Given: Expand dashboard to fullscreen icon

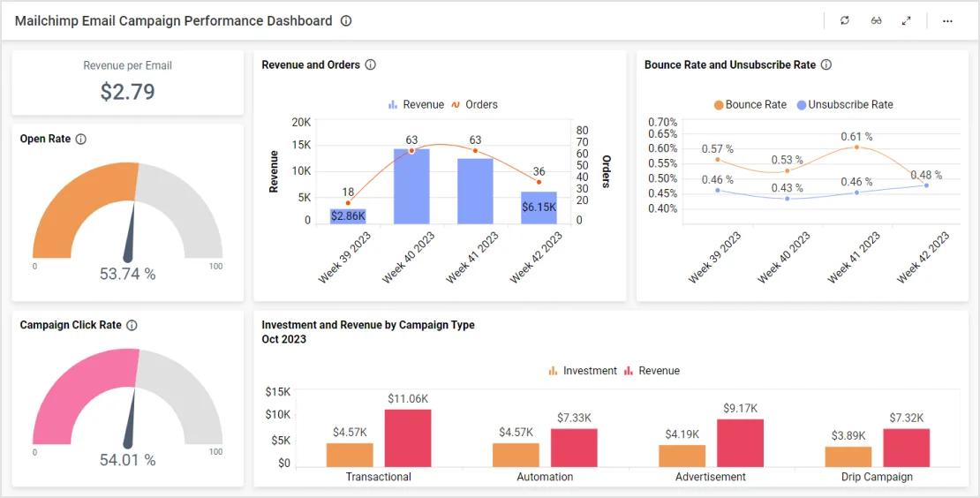Looking at the screenshot, I should [906, 20].
